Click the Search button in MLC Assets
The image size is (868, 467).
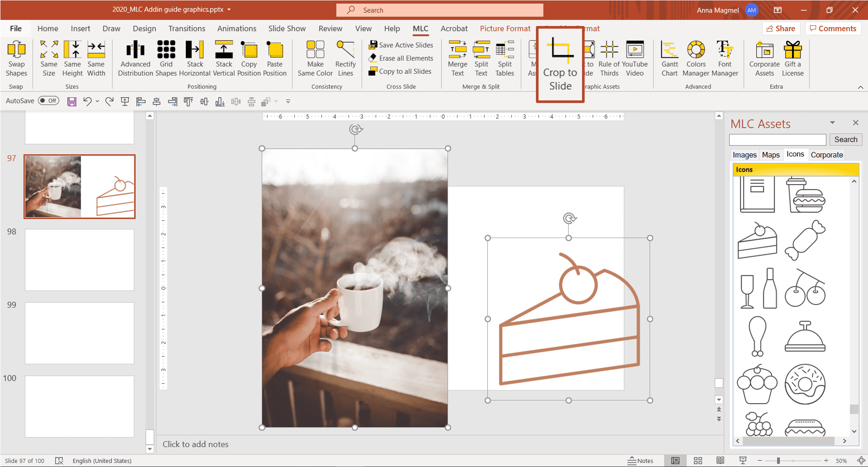pyautogui.click(x=845, y=139)
